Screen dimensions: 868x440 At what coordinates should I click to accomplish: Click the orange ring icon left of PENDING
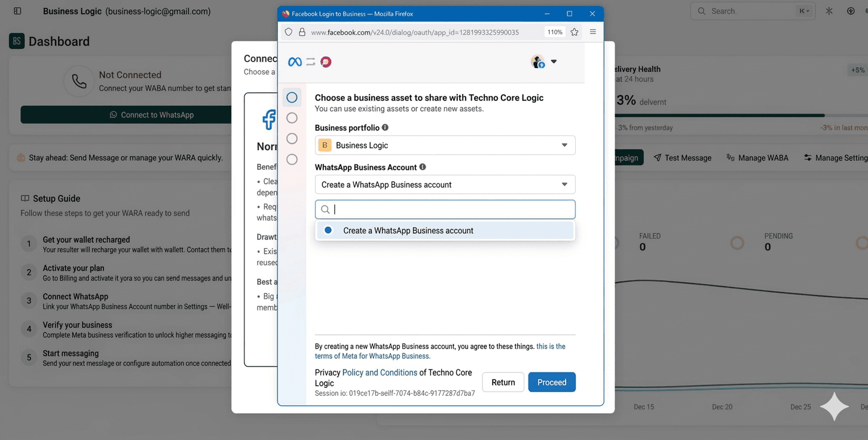pyautogui.click(x=737, y=243)
